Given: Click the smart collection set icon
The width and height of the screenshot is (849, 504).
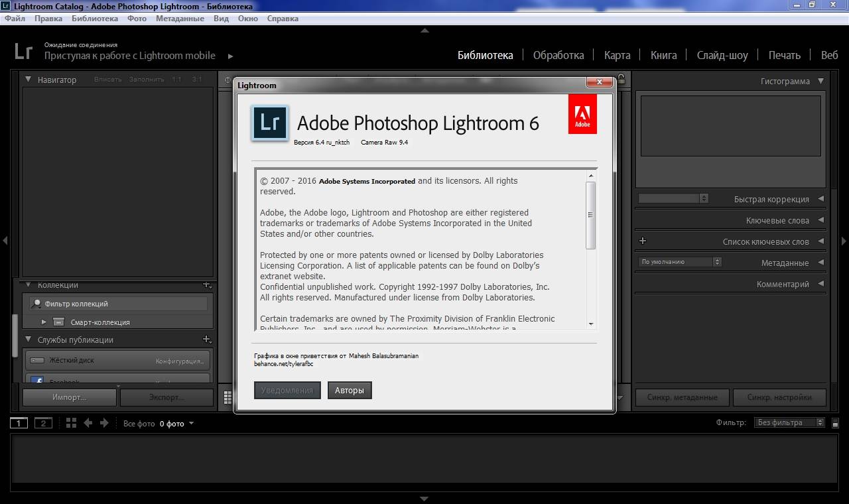Looking at the screenshot, I should tap(58, 322).
